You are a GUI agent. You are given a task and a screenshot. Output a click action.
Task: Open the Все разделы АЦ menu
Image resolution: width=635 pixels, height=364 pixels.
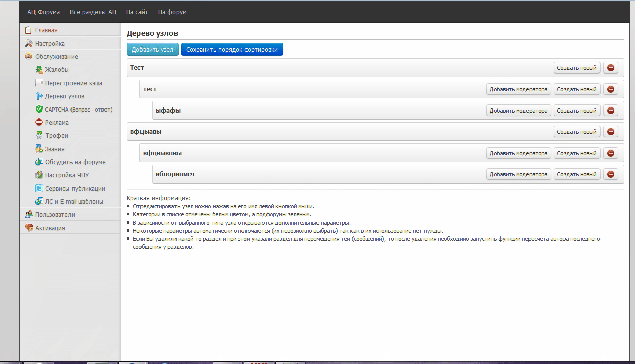pos(93,12)
